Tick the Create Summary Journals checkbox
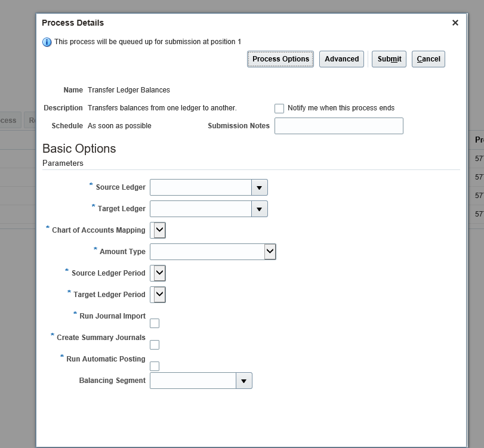 pyautogui.click(x=155, y=345)
